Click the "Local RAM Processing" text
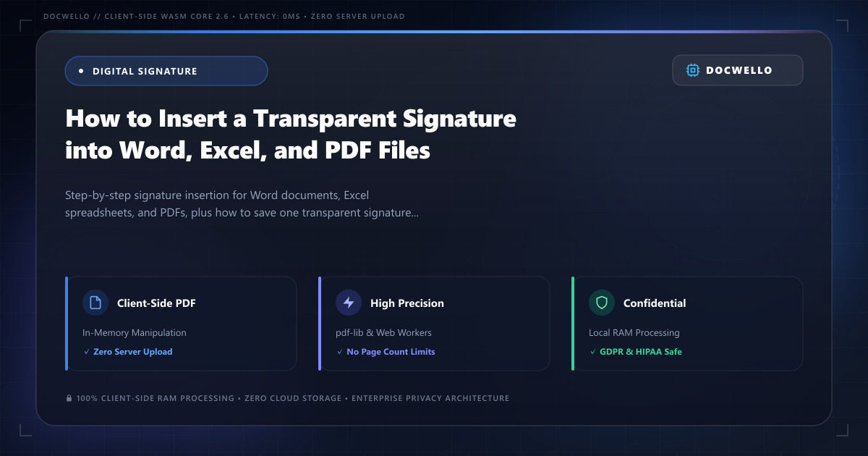The height and width of the screenshot is (456, 868). (634, 333)
